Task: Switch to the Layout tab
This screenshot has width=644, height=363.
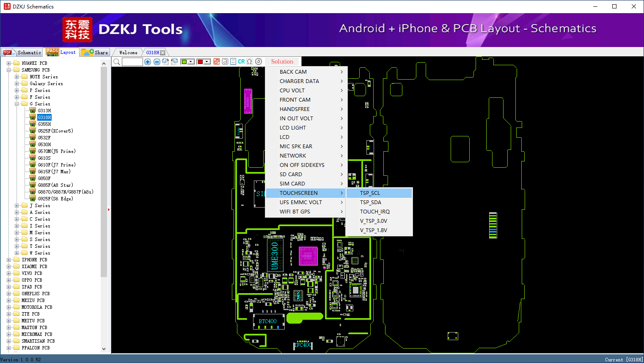Action: click(x=61, y=52)
